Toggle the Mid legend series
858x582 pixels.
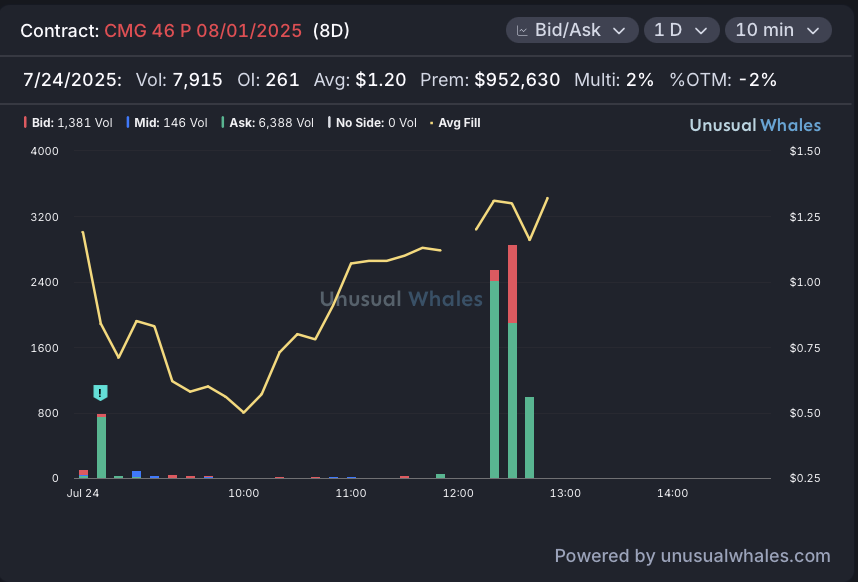point(167,123)
